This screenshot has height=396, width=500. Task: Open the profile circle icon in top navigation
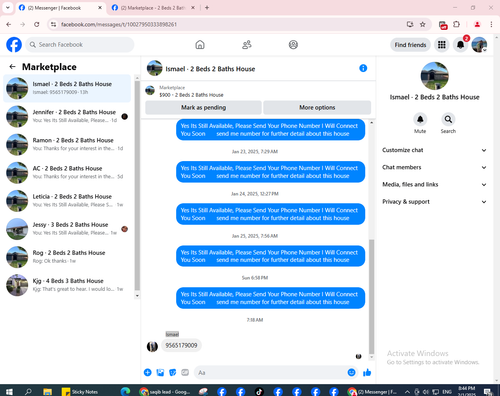293,45
